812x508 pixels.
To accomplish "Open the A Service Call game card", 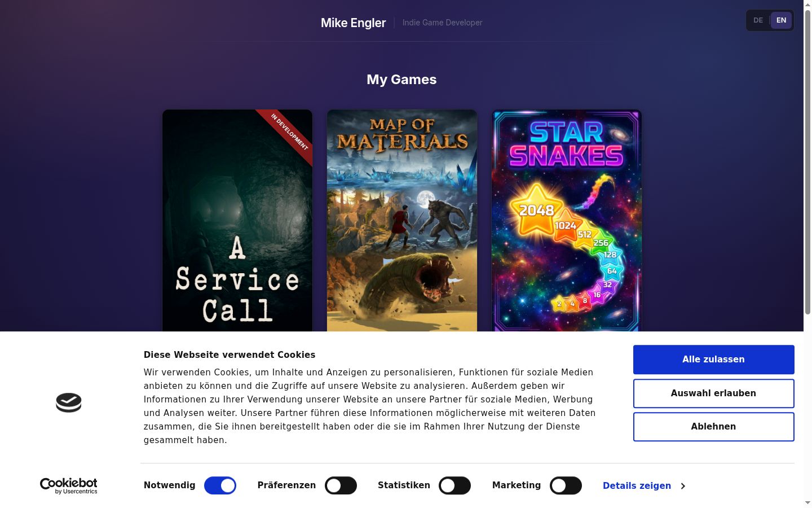I will pyautogui.click(x=237, y=220).
